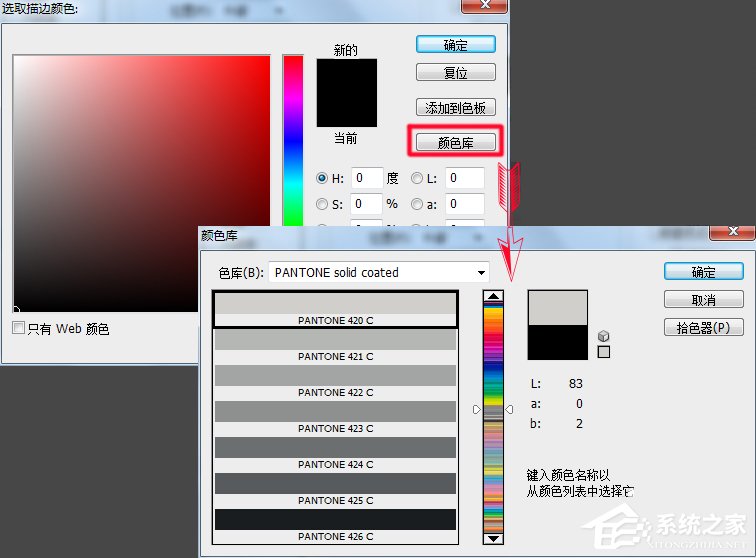756x558 pixels.
Task: Open the 色库 PANTONE solid coated dropdown
Action: [x=378, y=272]
